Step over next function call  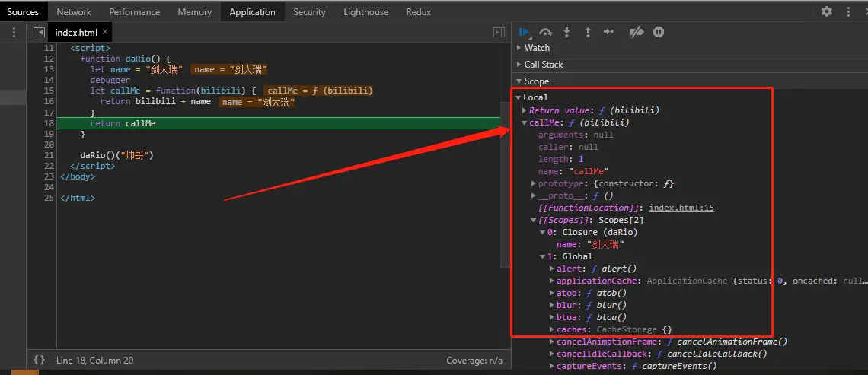click(x=546, y=32)
